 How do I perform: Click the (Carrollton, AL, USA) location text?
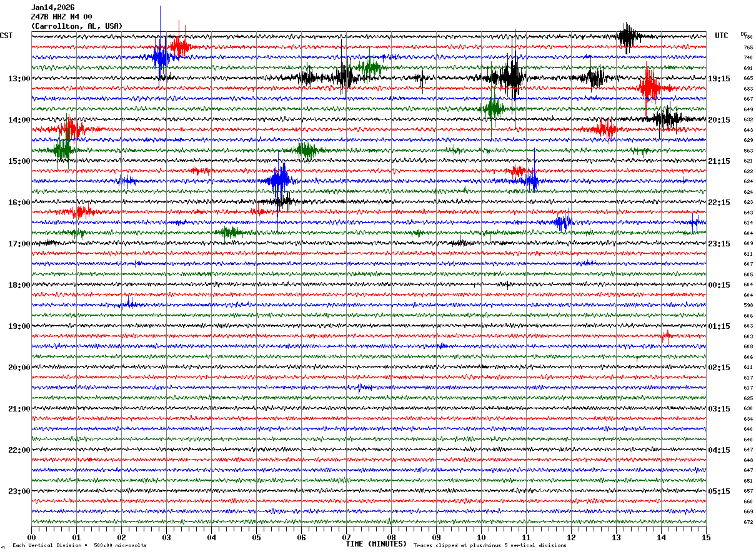77,26
